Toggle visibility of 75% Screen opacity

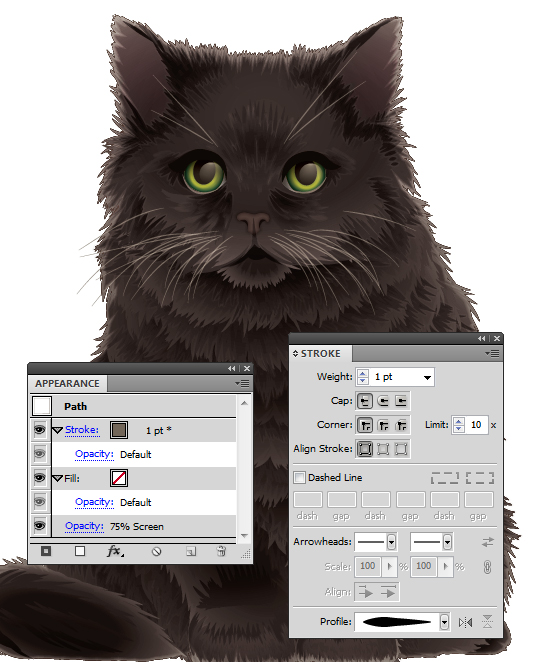tap(40, 526)
